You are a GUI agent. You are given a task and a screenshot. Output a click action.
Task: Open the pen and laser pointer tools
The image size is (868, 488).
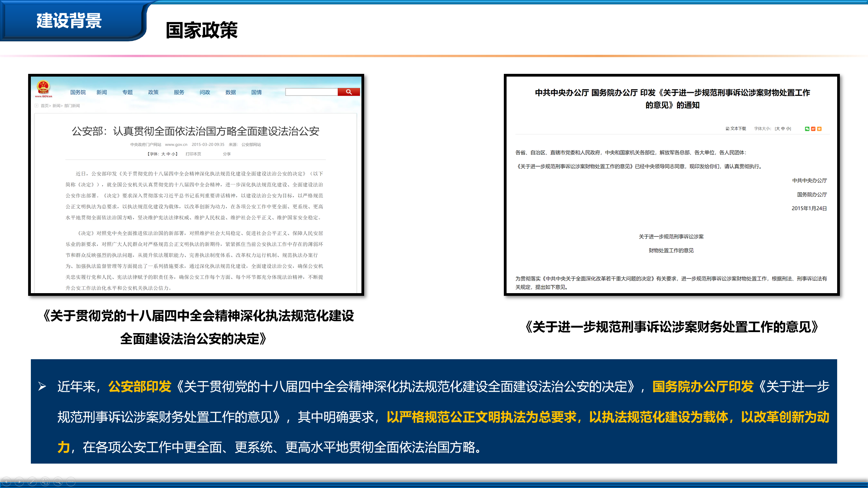coord(32,481)
